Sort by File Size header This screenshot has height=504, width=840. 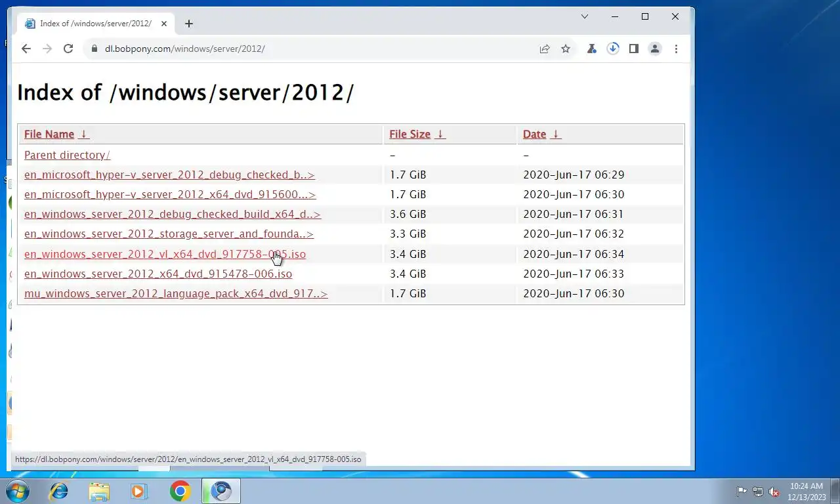(x=409, y=134)
